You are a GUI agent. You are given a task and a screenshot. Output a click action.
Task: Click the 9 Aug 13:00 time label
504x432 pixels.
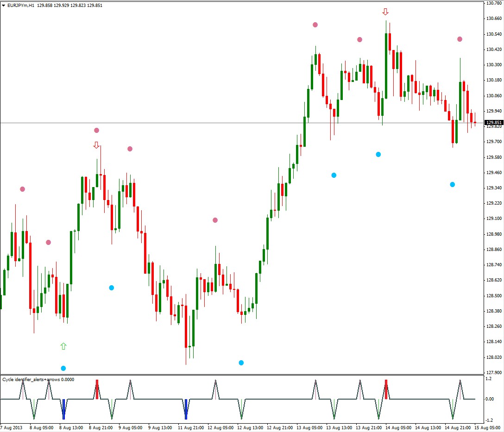click(160, 428)
